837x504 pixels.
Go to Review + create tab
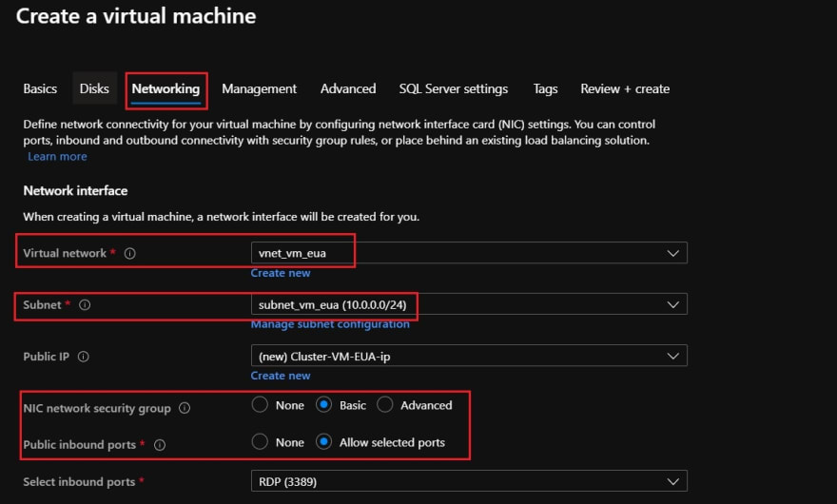[x=625, y=88]
